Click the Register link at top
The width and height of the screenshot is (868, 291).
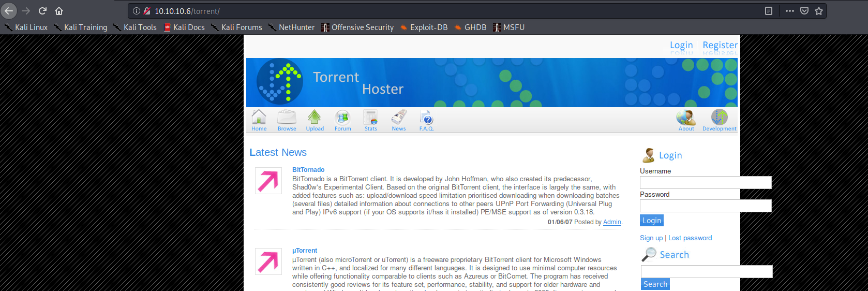pyautogui.click(x=720, y=45)
